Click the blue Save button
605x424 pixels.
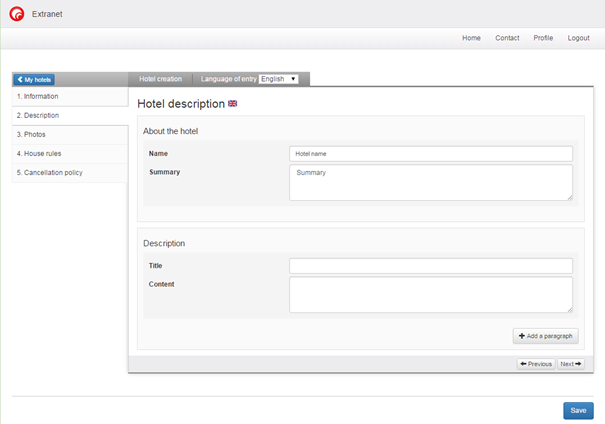(577, 410)
